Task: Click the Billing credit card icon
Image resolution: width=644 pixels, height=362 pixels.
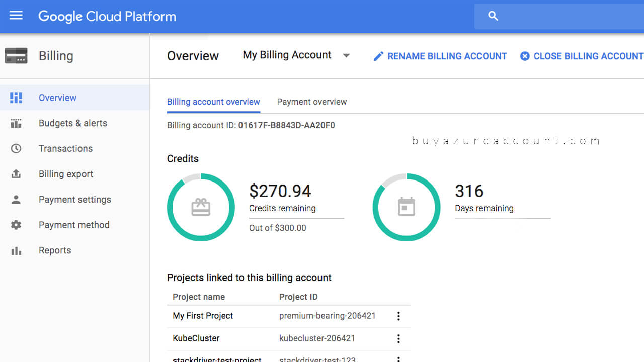Action: (16, 56)
